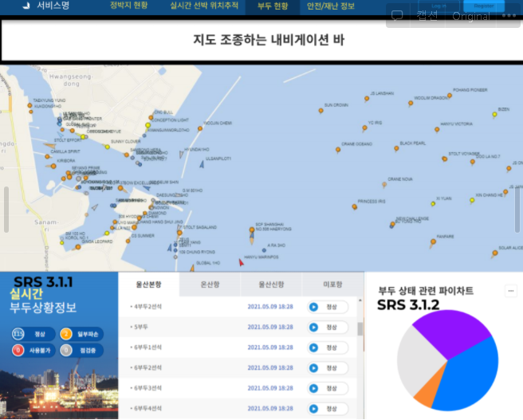Filter by 정상 status badge
This screenshot has width=523, height=420.
(x=33, y=334)
